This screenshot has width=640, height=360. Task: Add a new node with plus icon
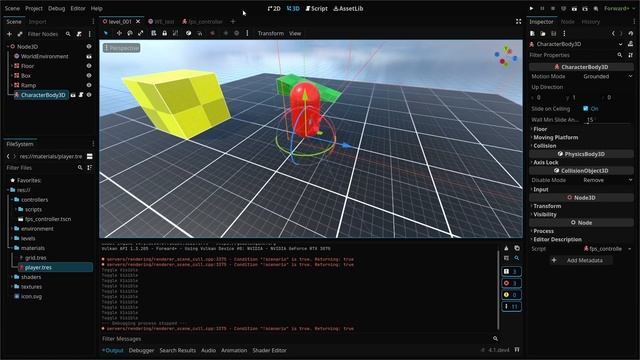[x=9, y=34]
